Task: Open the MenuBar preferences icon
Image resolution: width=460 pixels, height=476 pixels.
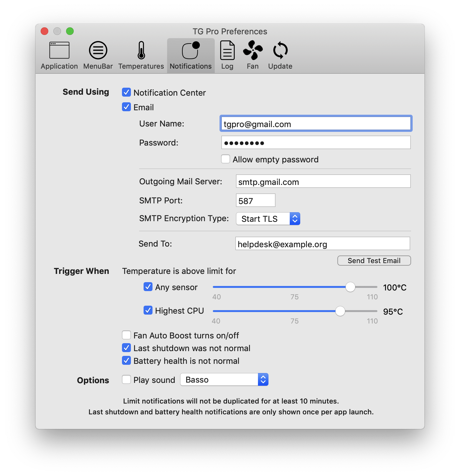Action: click(x=98, y=51)
